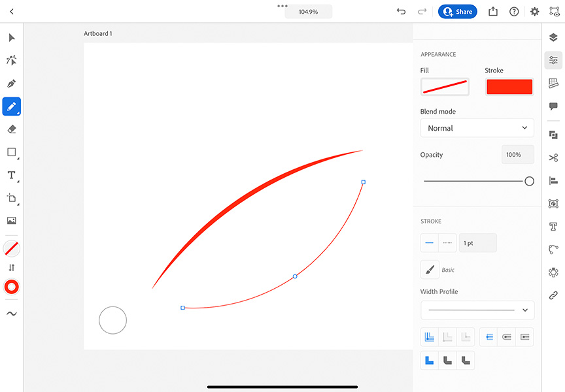
Task: Enable solid stroke style
Action: pyautogui.click(x=429, y=242)
